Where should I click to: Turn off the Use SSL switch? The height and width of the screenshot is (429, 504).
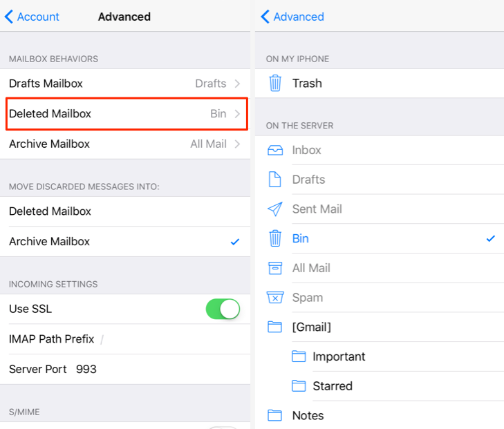[x=223, y=309]
